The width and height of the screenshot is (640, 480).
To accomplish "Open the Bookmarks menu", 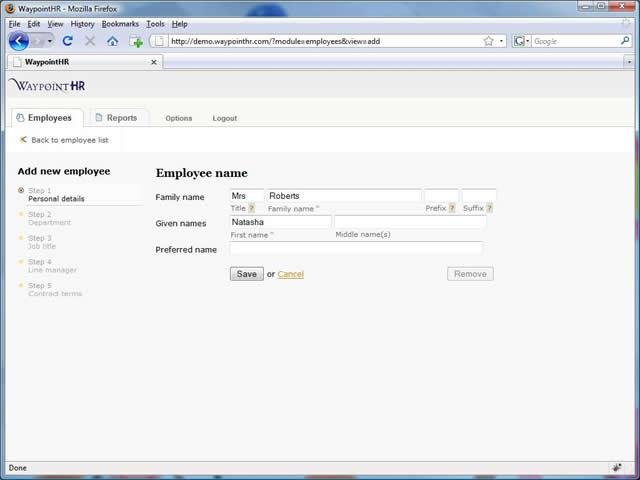I will pos(120,24).
